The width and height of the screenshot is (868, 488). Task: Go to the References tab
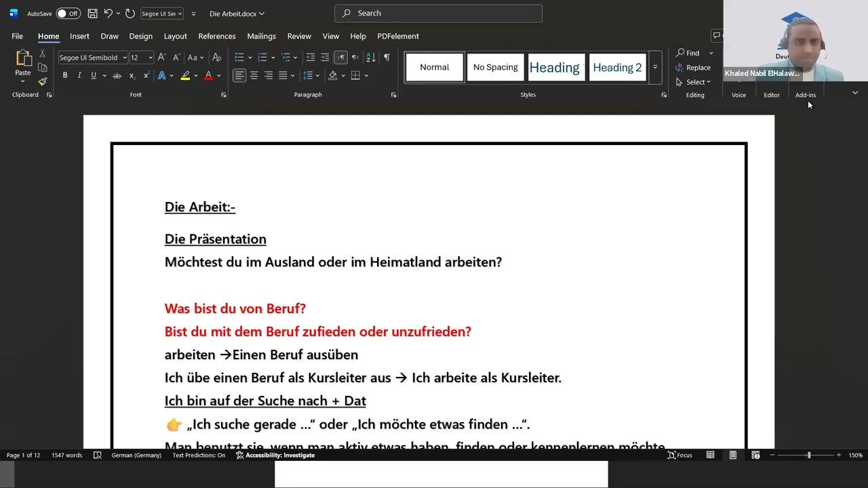tap(217, 36)
